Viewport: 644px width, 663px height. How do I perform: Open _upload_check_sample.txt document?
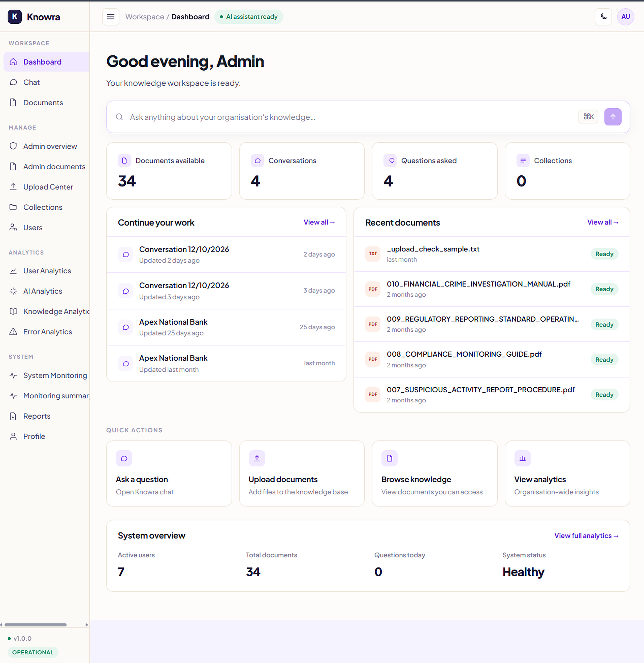click(x=491, y=254)
